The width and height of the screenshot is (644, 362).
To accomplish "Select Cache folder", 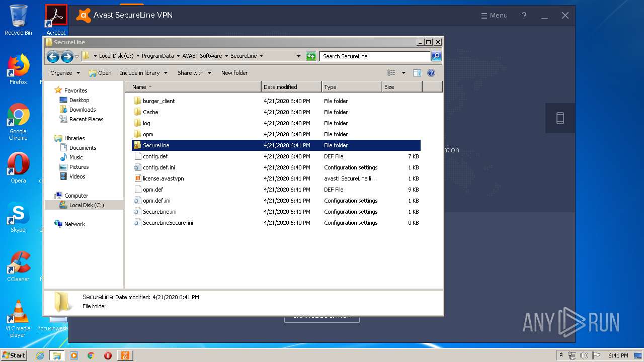I will tap(276, 112).
